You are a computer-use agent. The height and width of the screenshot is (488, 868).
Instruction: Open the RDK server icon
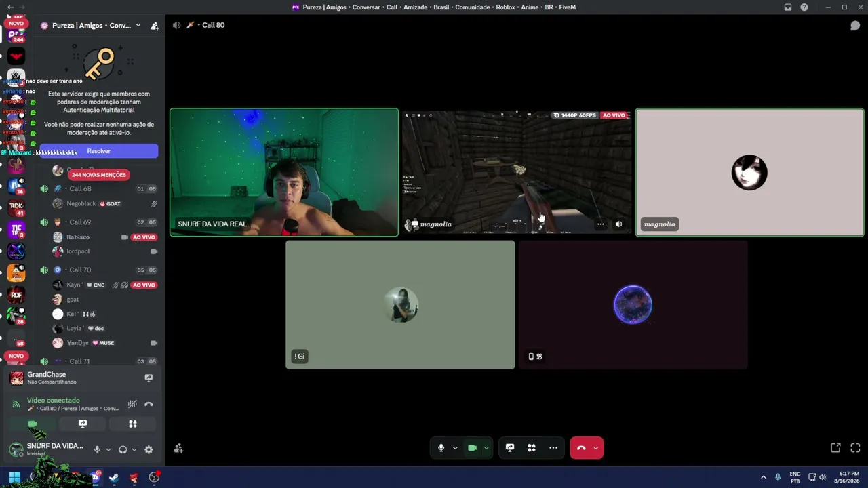tap(16, 207)
